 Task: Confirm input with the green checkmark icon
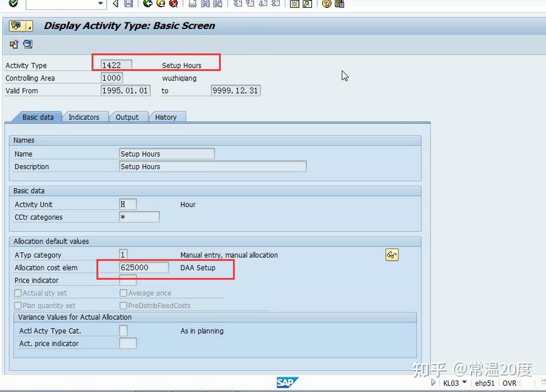click(13, 4)
